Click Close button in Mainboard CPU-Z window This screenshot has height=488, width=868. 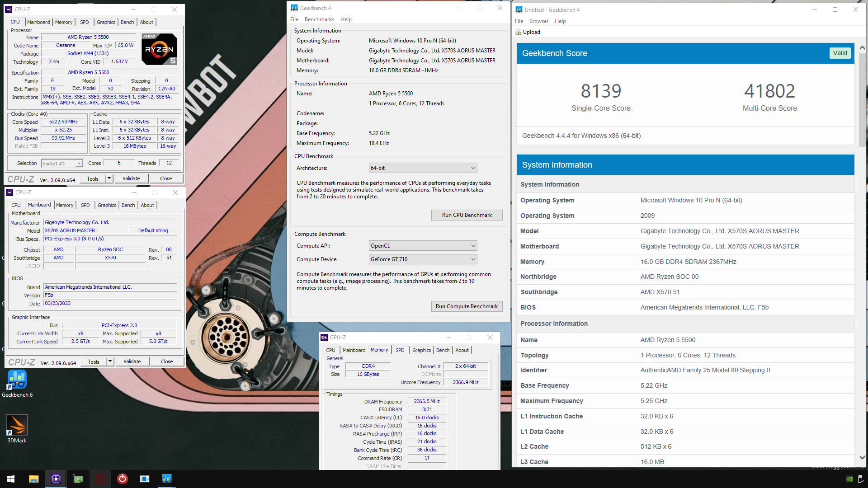tap(167, 362)
